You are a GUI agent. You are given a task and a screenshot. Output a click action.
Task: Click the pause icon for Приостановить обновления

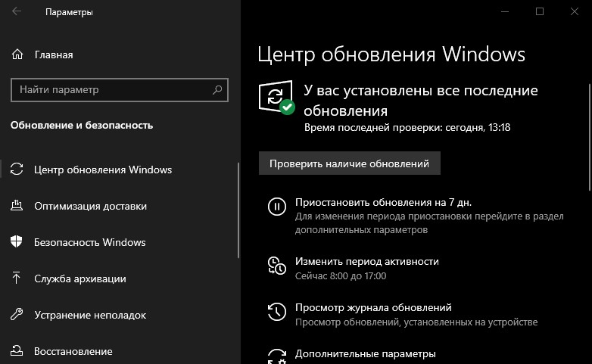(x=277, y=207)
